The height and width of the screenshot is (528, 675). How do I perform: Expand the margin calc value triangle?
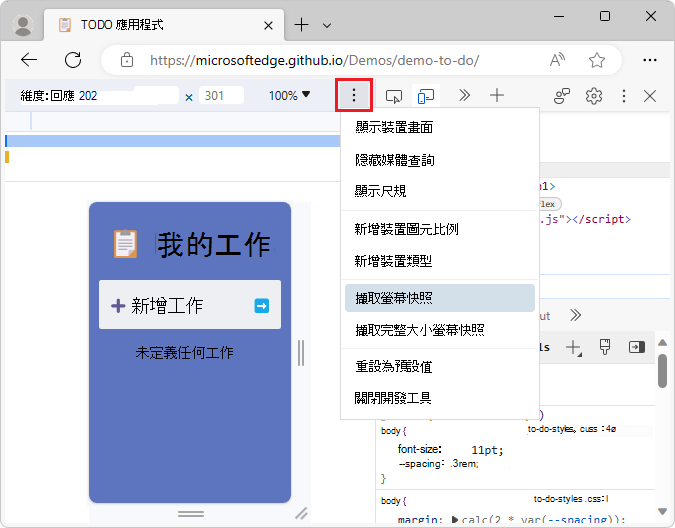[454, 519]
